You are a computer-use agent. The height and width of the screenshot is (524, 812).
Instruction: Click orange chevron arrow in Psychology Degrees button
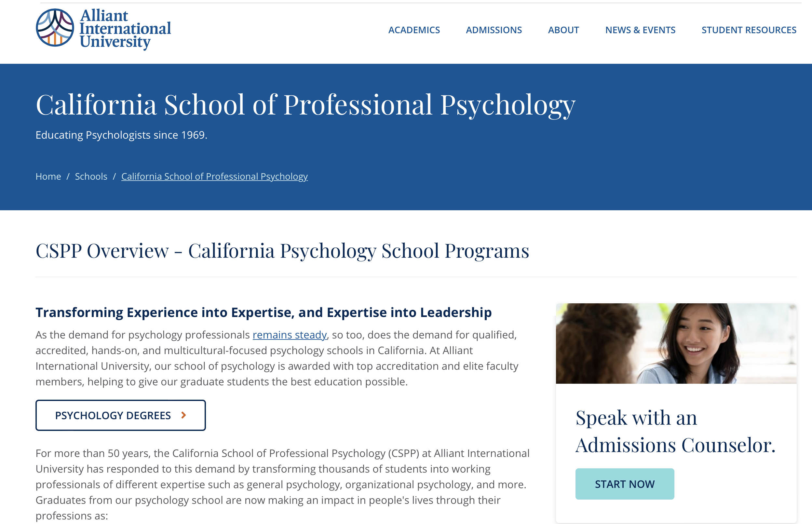point(183,415)
